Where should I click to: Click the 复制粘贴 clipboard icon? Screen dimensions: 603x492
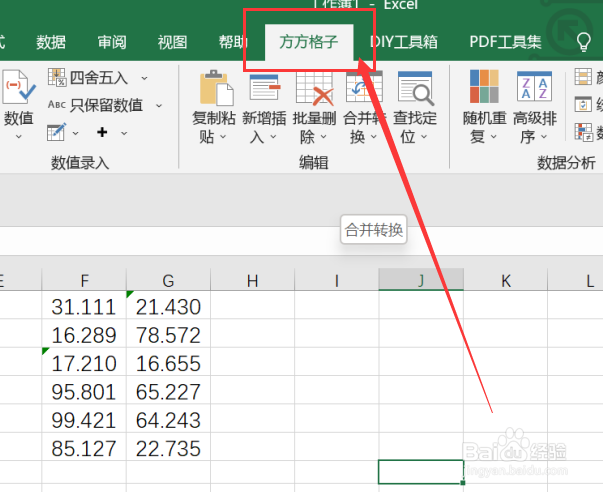216,88
